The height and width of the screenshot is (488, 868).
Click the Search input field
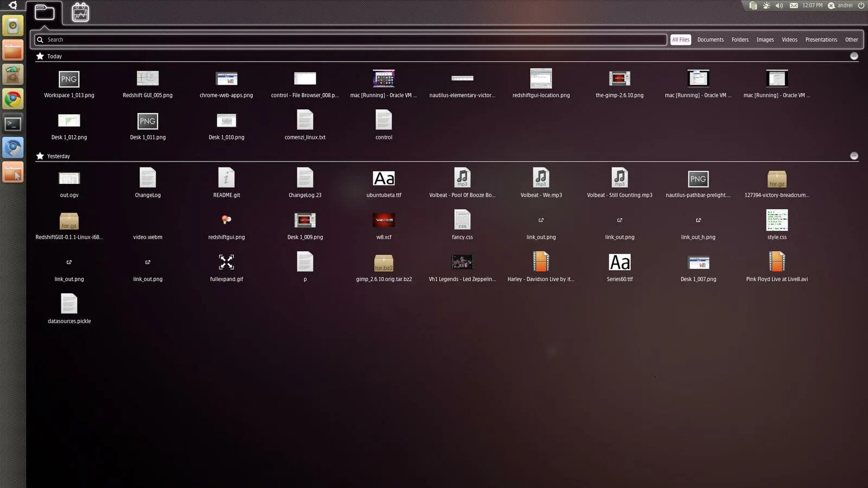pos(350,40)
